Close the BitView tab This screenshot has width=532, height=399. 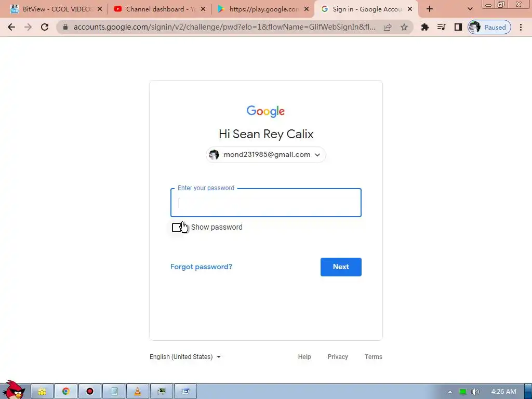pos(100,9)
